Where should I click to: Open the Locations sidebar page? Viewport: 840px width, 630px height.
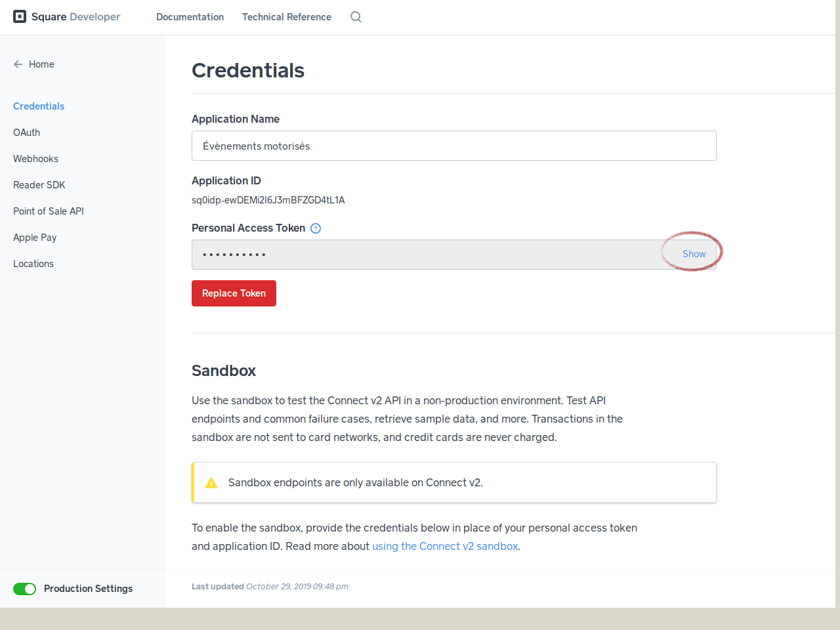(33, 264)
